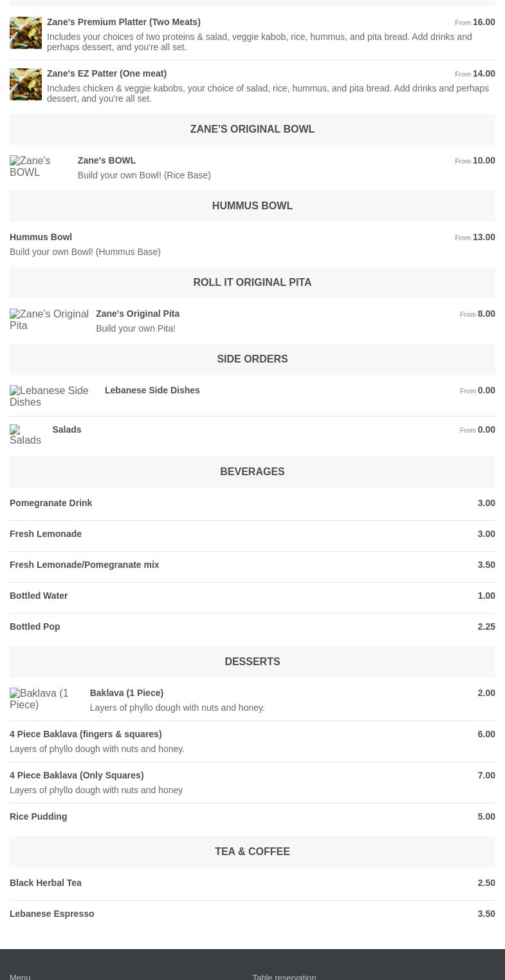Click the Baklava (1 Piece) image
The image size is (505, 980).
click(x=45, y=699)
